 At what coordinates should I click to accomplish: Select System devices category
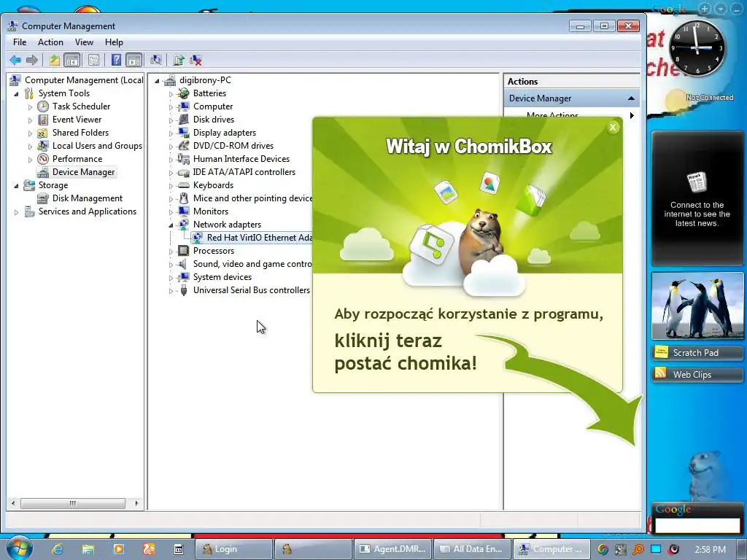[222, 277]
